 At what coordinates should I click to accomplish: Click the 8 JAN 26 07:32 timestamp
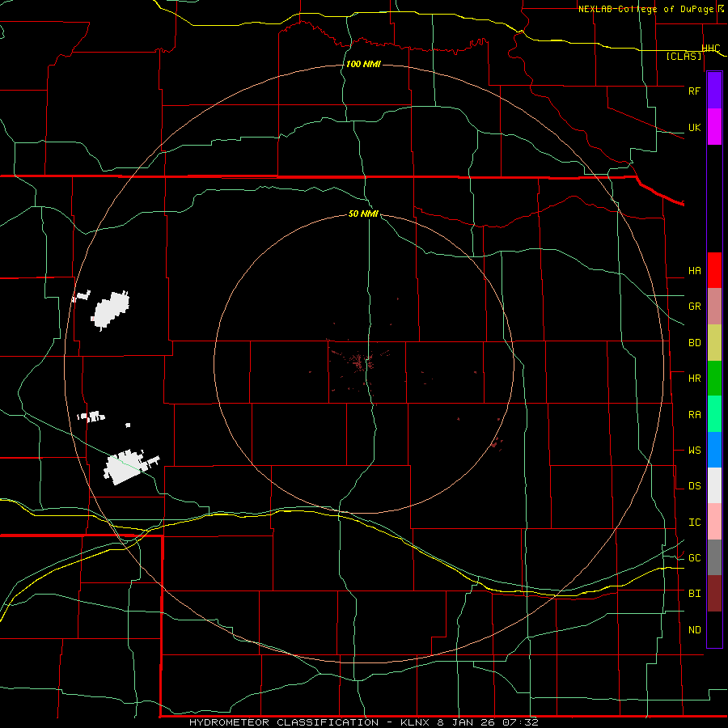487,722
